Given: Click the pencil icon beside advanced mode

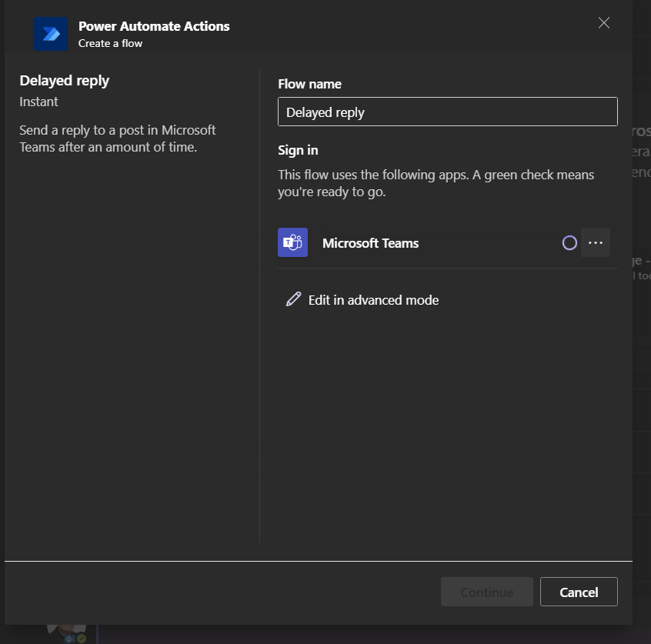Looking at the screenshot, I should (x=293, y=299).
